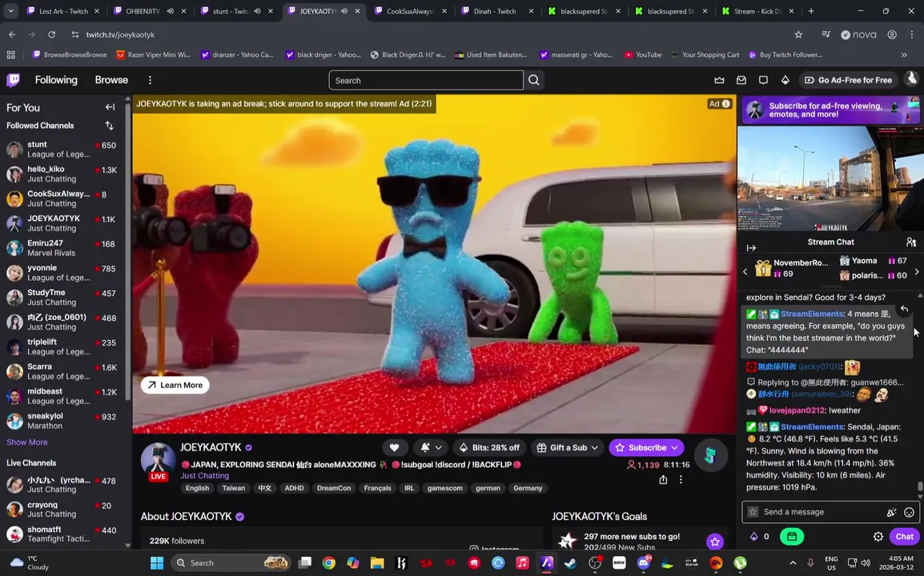Collapse the For You side panel
924x576 pixels.
coord(110,107)
